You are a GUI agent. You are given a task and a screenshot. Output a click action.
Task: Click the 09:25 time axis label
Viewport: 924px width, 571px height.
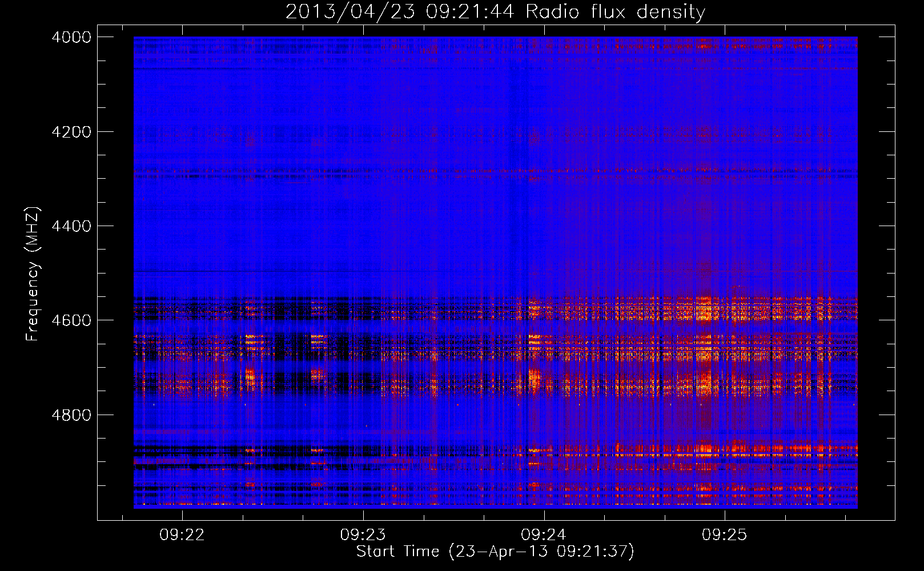(725, 535)
